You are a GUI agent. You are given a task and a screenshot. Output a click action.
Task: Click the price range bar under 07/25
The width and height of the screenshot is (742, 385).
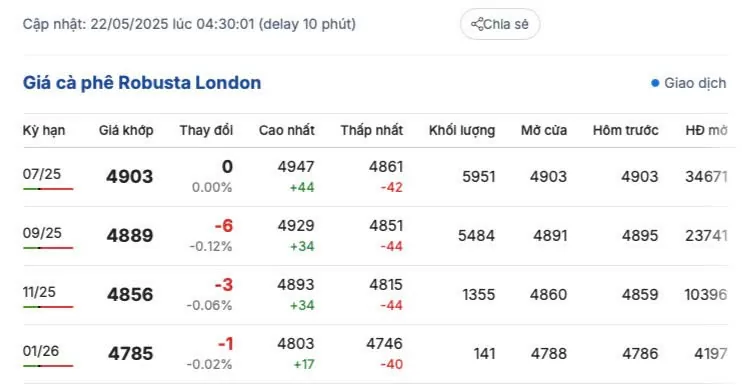tap(48, 189)
